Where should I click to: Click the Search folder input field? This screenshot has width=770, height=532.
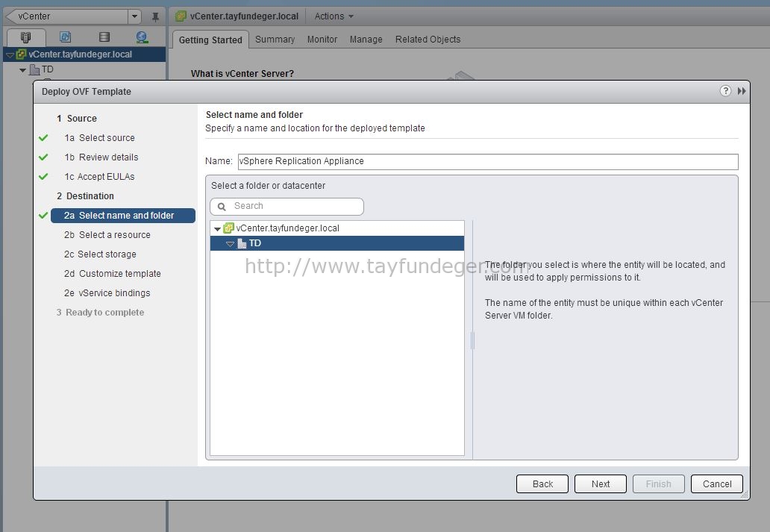pos(287,207)
